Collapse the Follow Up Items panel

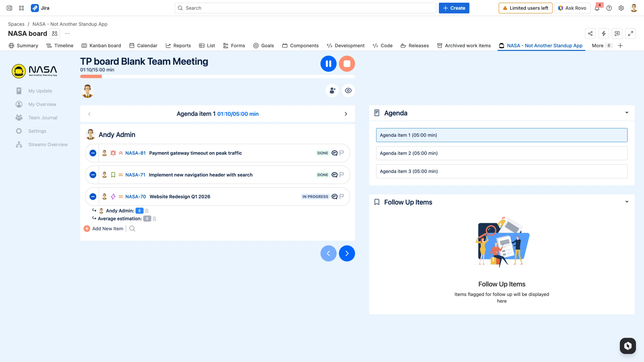tap(627, 202)
